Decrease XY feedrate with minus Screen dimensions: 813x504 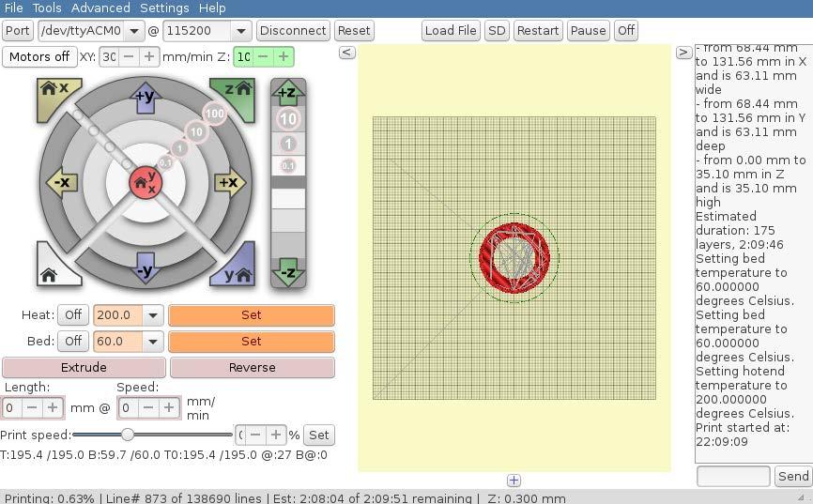click(130, 56)
